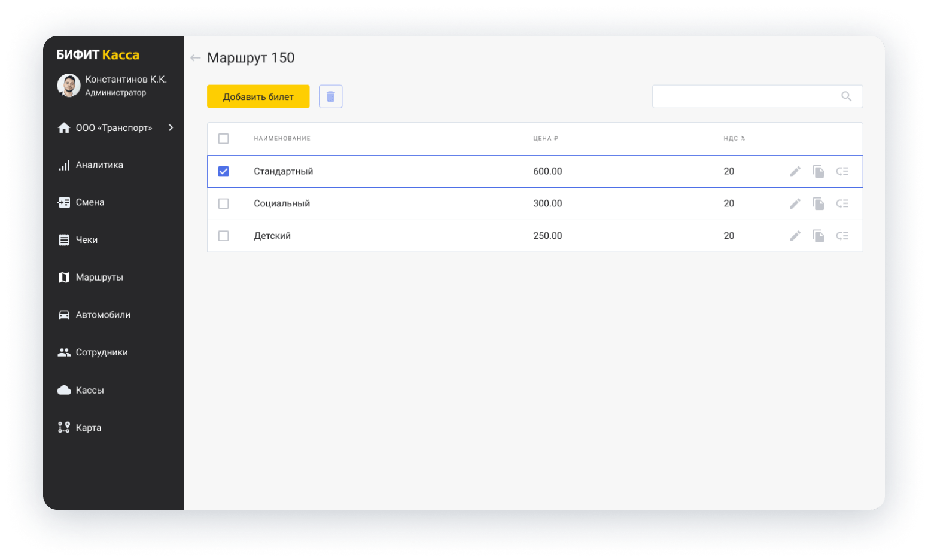The image size is (928, 560).
Task: Open Сотрудники in the sidebar
Action: click(102, 352)
